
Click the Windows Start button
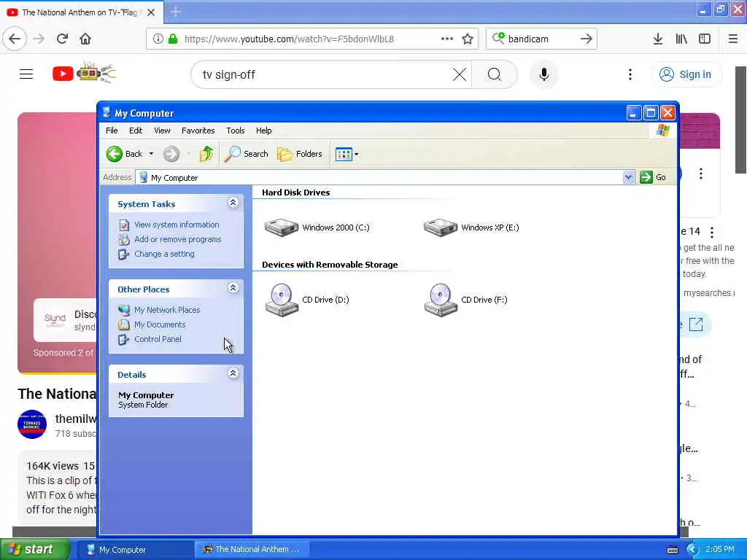pos(35,550)
